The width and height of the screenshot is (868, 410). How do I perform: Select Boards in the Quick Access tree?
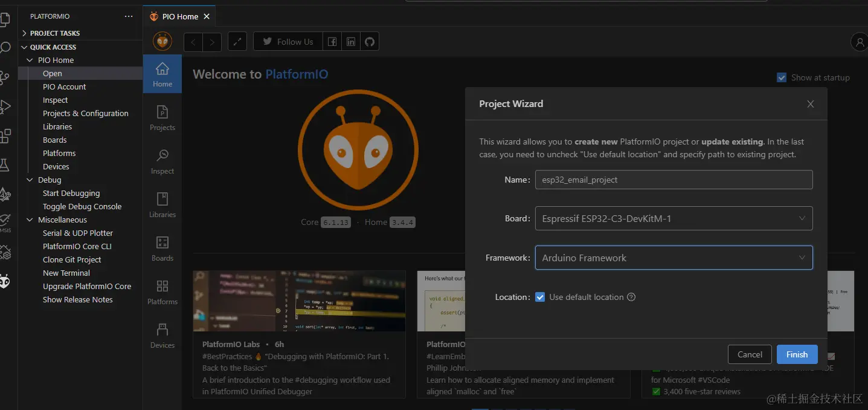(80, 140)
